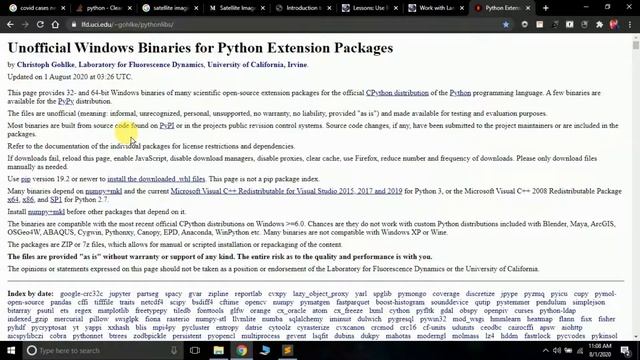Open the x86 redistributable link

pos(28,200)
